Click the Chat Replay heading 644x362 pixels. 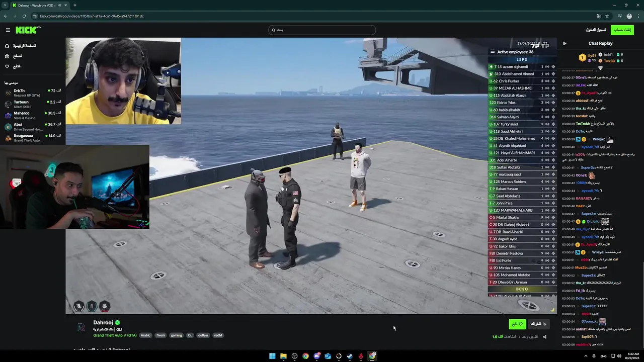pyautogui.click(x=600, y=44)
